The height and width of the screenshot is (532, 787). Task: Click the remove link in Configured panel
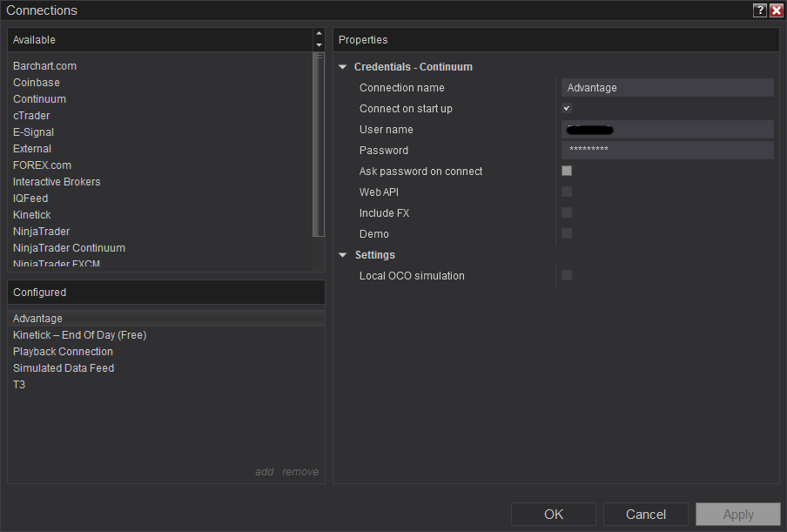pyautogui.click(x=300, y=472)
